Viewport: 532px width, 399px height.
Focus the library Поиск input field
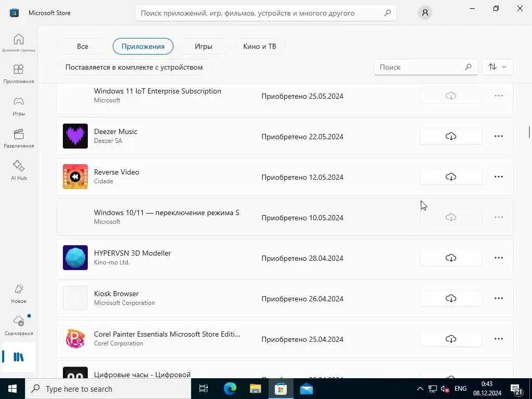tap(426, 67)
